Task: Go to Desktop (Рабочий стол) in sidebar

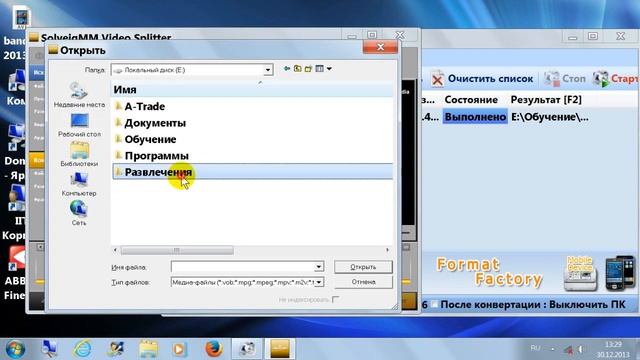Action: [79, 124]
